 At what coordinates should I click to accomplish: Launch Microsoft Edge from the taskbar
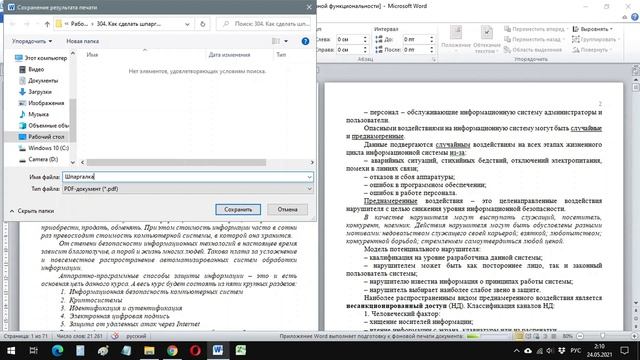pyautogui.click(x=57, y=351)
